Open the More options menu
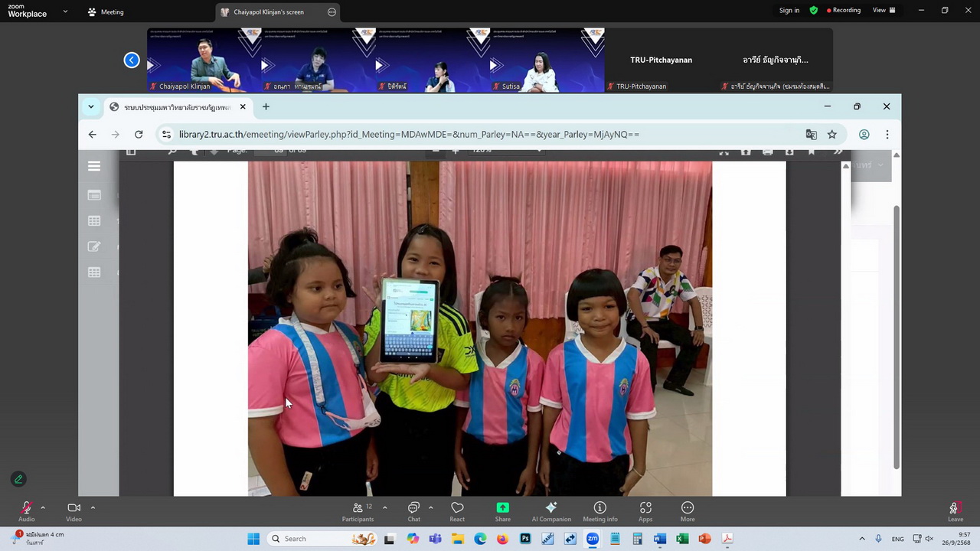980x551 pixels. click(x=688, y=509)
